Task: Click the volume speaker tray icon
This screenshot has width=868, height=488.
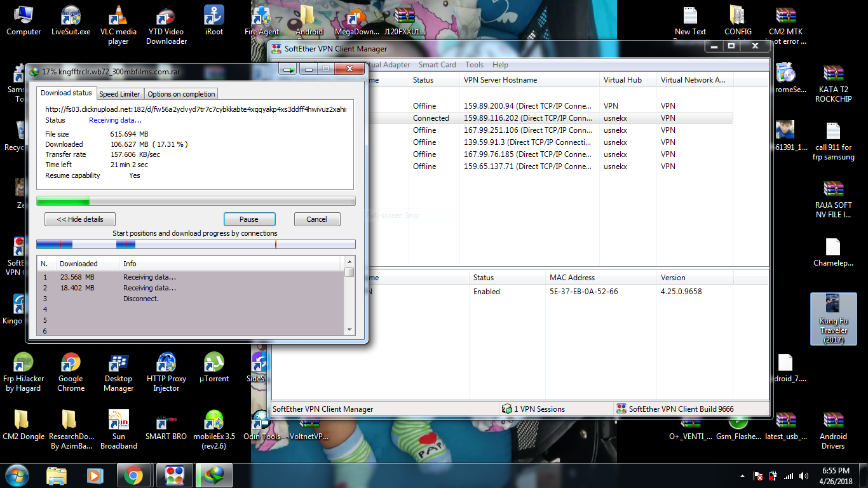Action: point(803,476)
